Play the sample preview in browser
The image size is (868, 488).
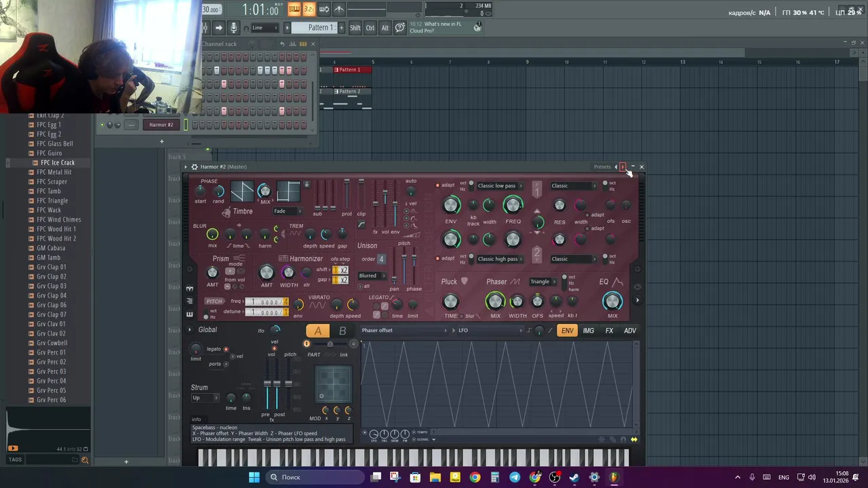pyautogui.click(x=13, y=449)
